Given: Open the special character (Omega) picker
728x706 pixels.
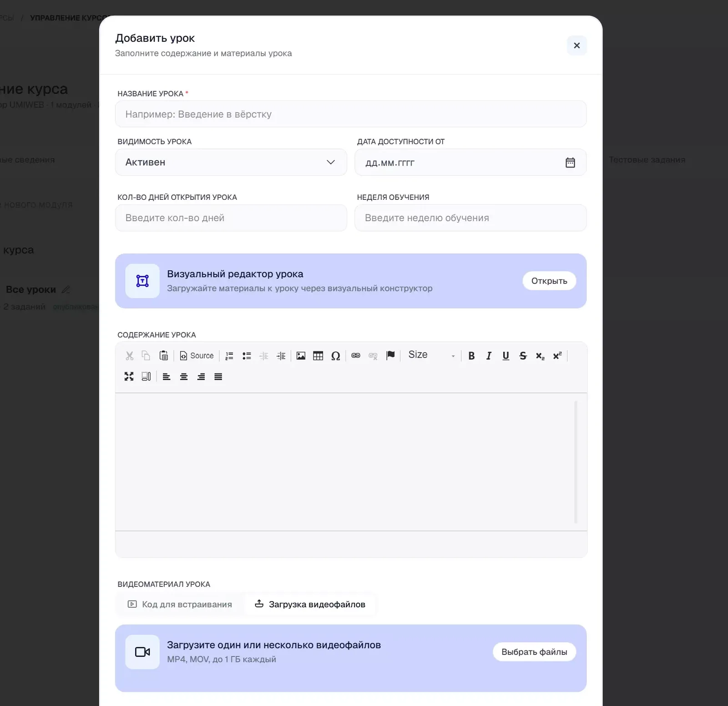Looking at the screenshot, I should [336, 356].
